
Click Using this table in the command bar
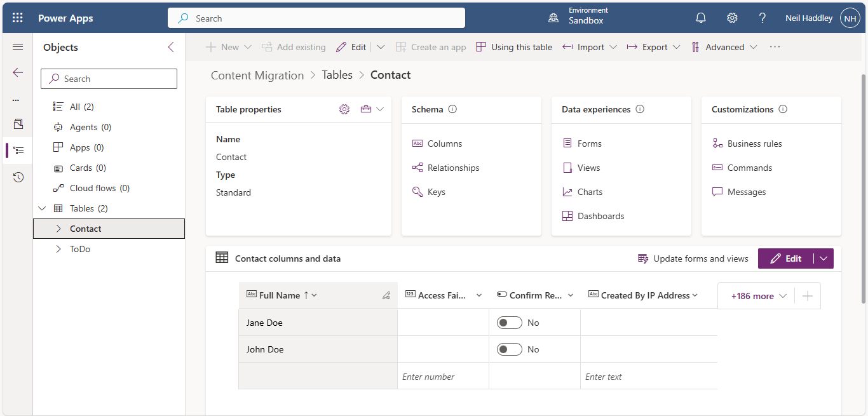[514, 47]
